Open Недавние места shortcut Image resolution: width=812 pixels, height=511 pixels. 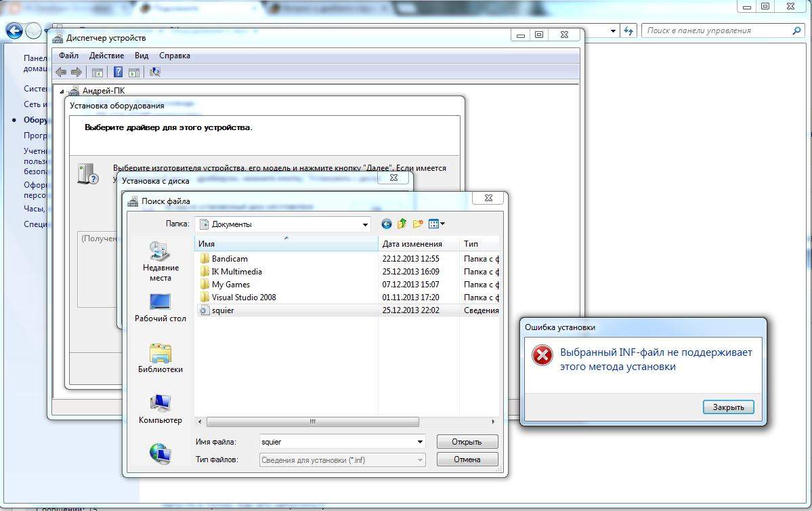(x=161, y=261)
